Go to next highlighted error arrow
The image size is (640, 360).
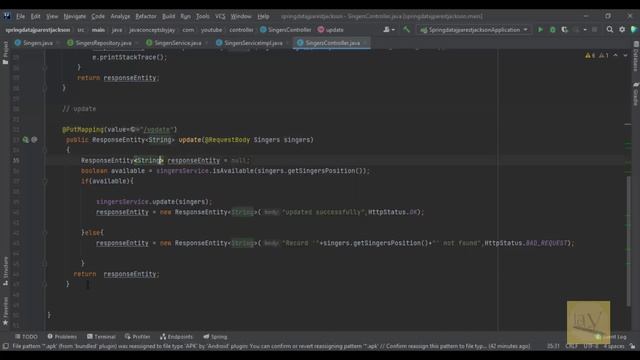coord(625,55)
